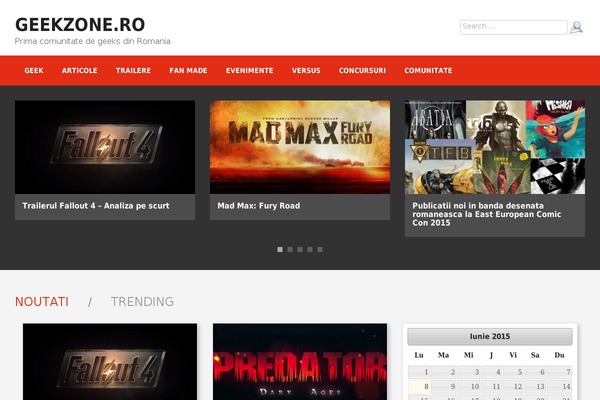Screen dimensions: 600x400
Task: Open the Mad Max Fury Road slider image
Action: click(300, 147)
